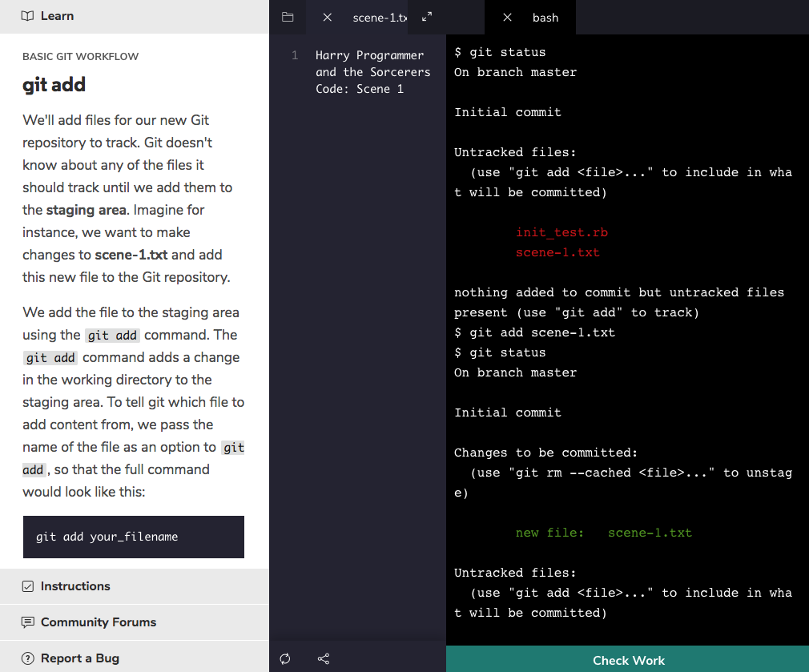The width and height of the screenshot is (809, 672).
Task: Click bold 'staging area' text in lesson
Action: click(87, 210)
